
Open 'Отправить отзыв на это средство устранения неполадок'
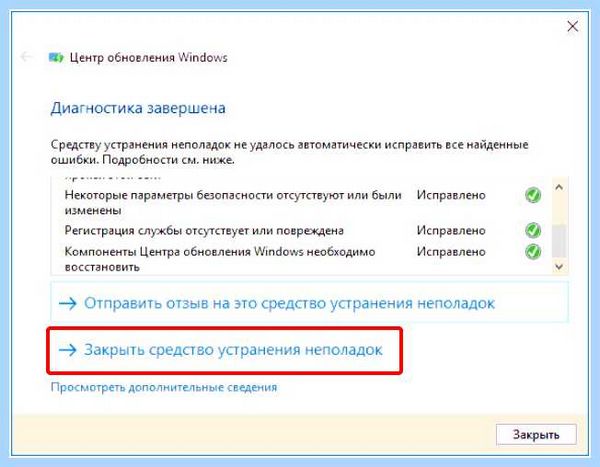pyautogui.click(x=309, y=304)
